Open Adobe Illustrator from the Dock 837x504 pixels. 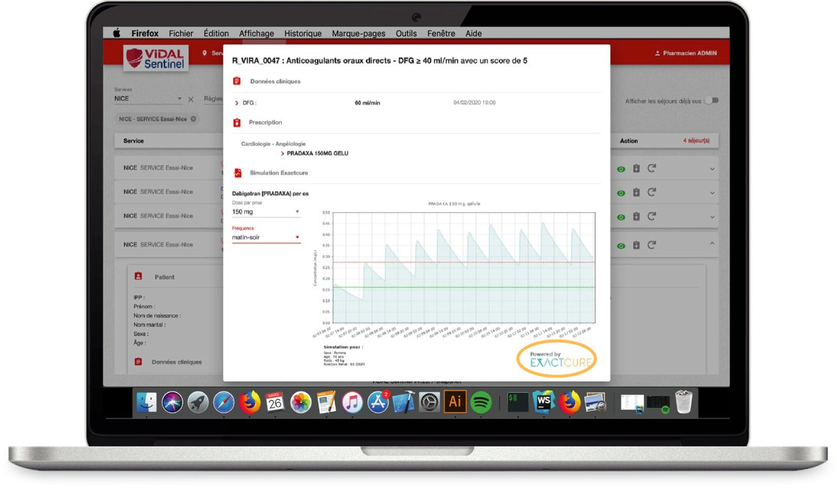(455, 402)
